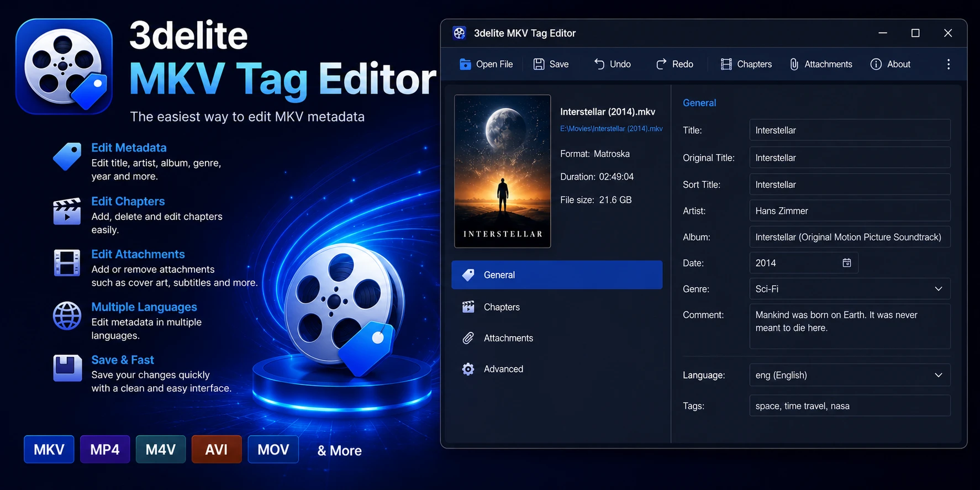Screen dimensions: 980x490
Task: Expand the Language dropdown arrow
Action: point(938,375)
